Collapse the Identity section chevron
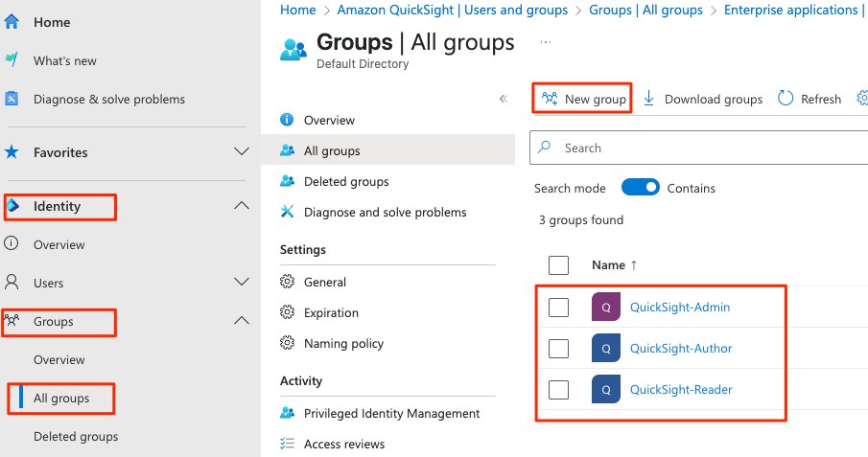The height and width of the screenshot is (457, 868). point(242,205)
